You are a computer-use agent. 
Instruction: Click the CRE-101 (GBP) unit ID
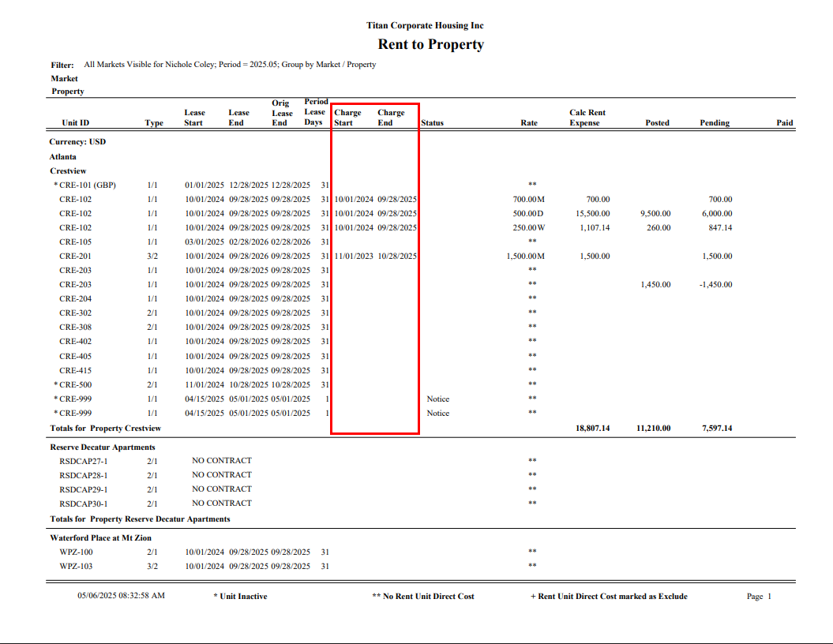tap(87, 185)
